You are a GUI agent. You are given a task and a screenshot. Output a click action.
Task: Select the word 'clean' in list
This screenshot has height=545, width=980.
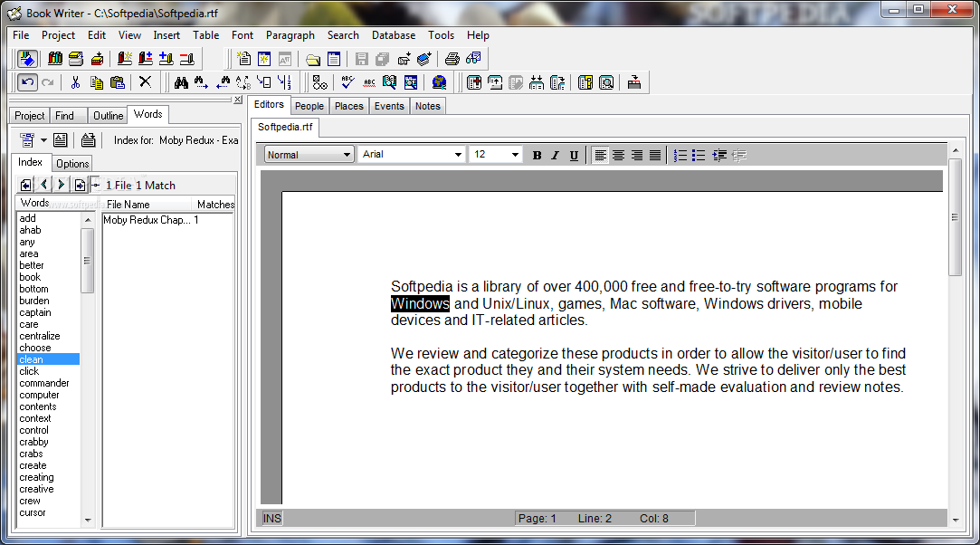(x=48, y=359)
